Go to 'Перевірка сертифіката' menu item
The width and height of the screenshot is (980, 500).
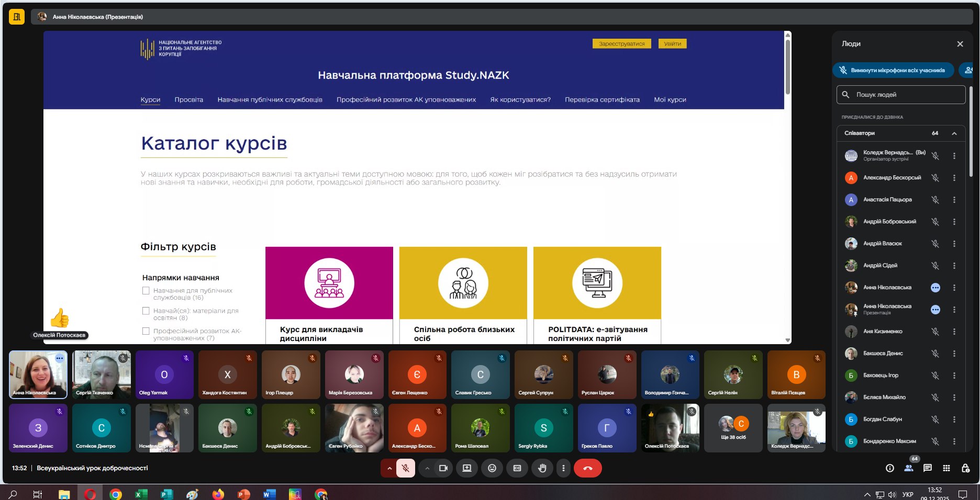602,99
